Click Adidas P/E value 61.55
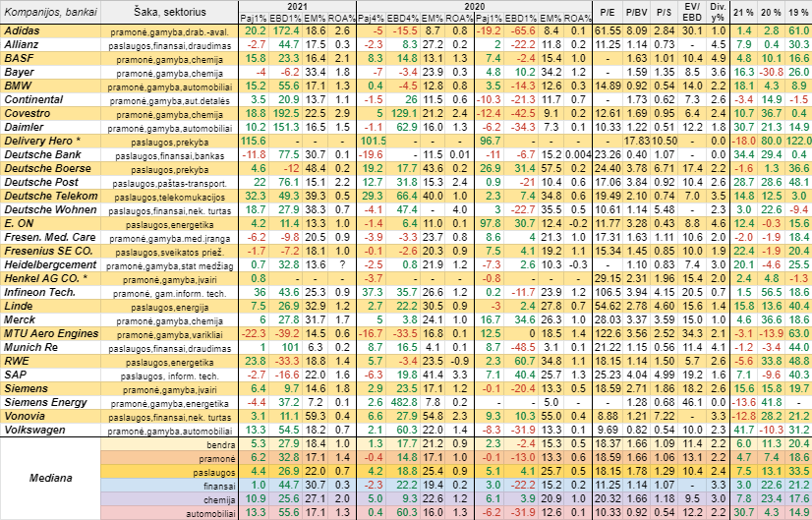This screenshot has width=812, height=520. 608,31
